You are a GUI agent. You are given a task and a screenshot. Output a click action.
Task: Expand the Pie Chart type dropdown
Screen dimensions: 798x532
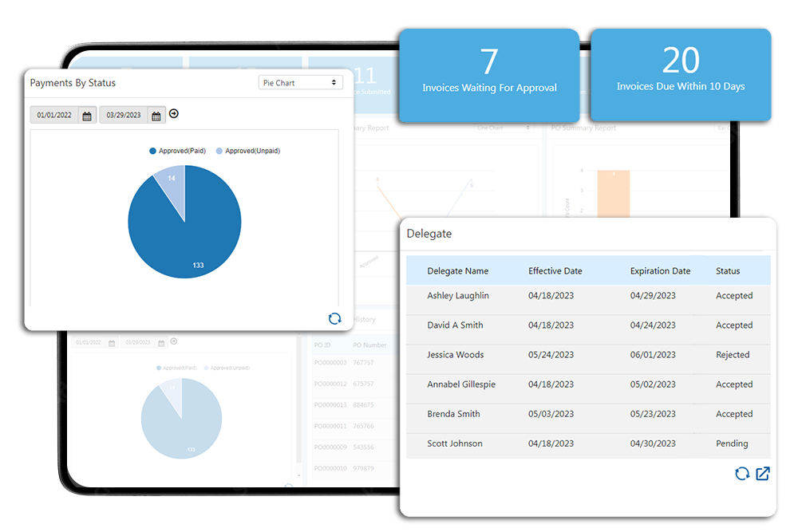point(300,83)
